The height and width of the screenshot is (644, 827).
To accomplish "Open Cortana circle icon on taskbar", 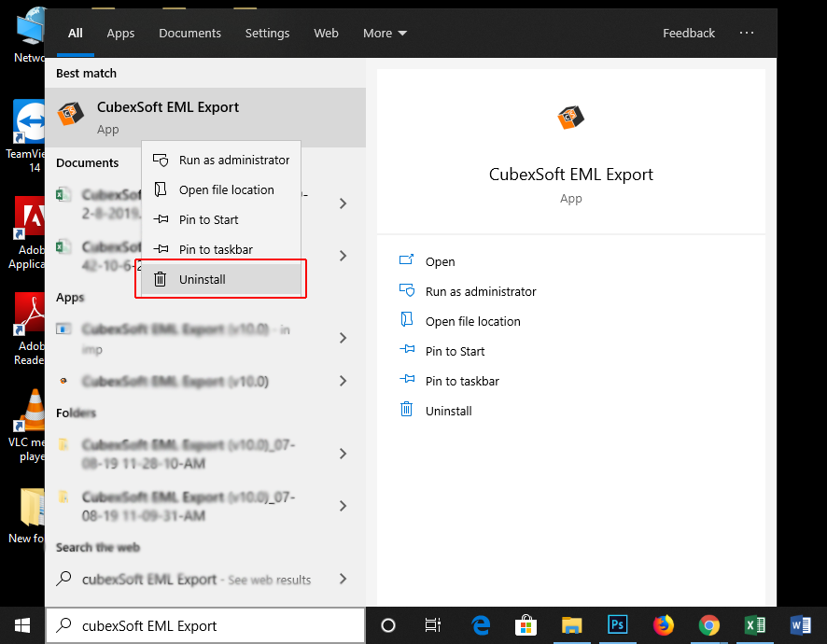I will tap(388, 625).
